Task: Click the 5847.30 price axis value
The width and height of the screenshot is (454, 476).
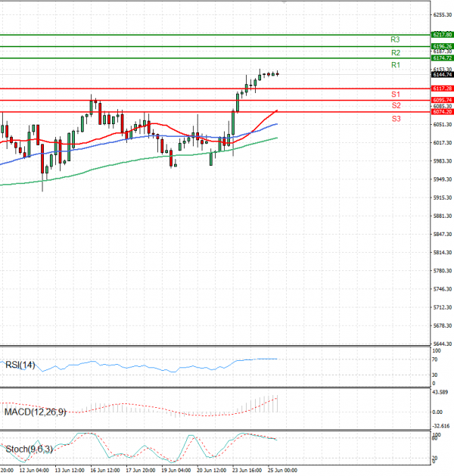Action: 443,234
